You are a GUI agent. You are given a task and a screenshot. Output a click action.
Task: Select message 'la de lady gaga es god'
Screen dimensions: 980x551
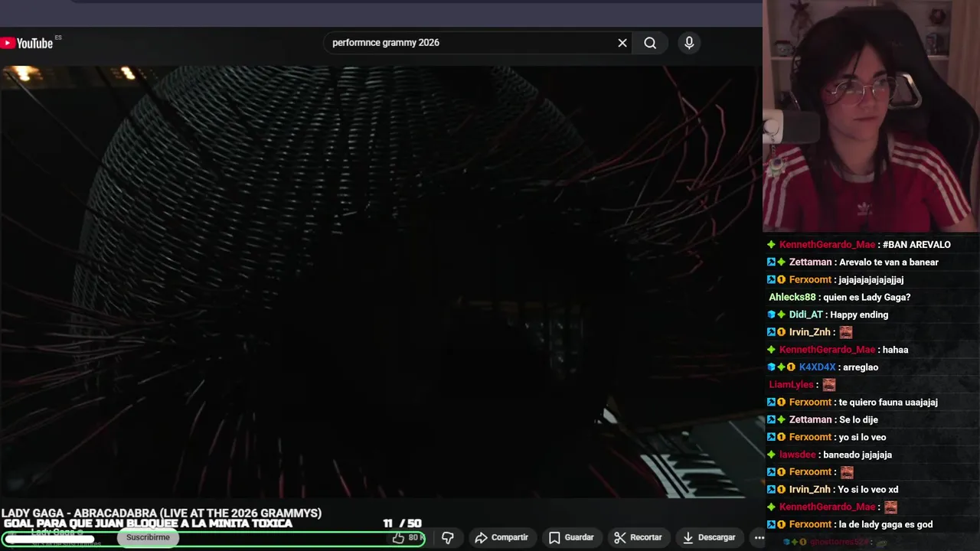[885, 525]
